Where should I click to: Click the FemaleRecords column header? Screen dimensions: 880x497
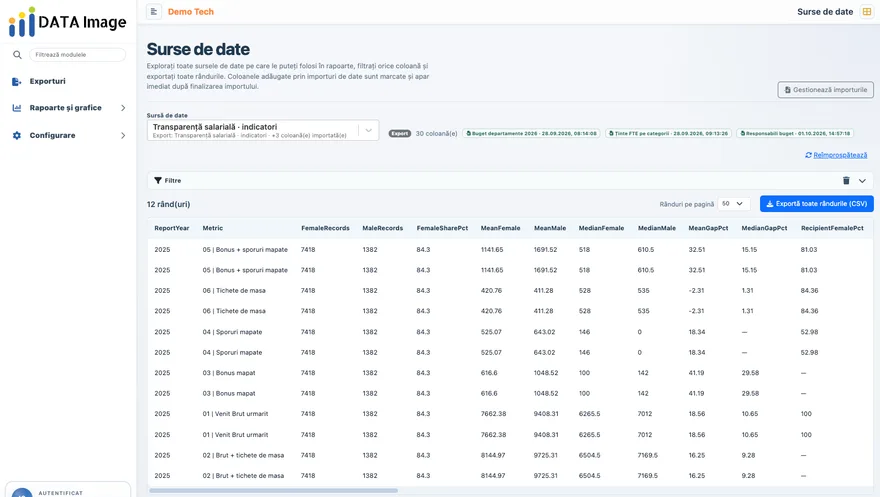click(325, 228)
